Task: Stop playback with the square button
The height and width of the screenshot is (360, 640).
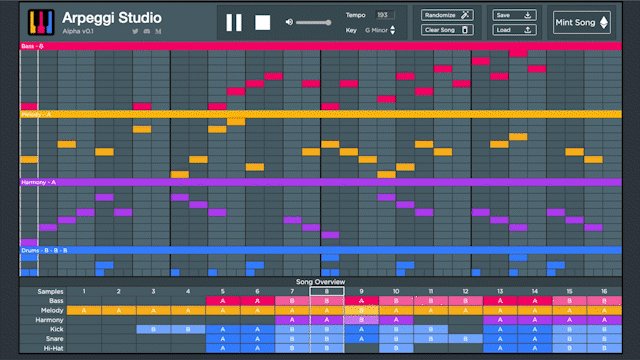Action: [x=262, y=22]
